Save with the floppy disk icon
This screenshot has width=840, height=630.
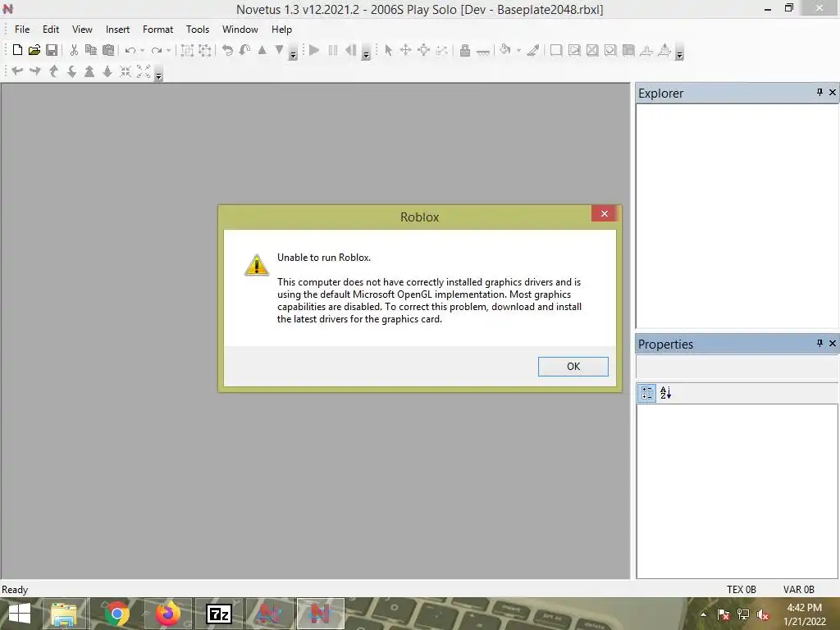point(52,50)
